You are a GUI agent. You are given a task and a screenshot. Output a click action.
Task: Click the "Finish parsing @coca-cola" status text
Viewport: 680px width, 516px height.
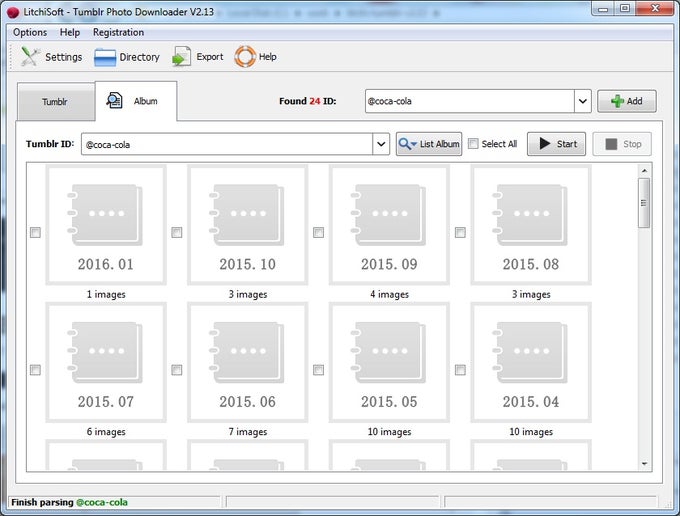(69, 502)
